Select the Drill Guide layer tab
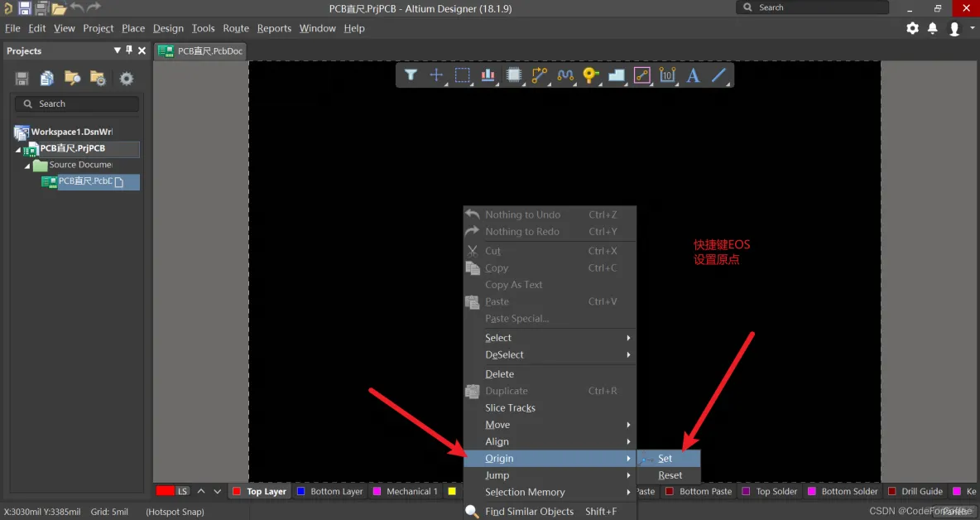 (915, 491)
